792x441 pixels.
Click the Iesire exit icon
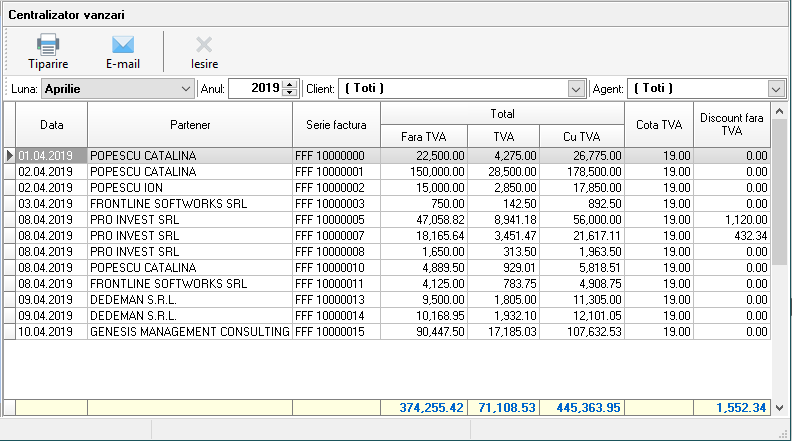pyautogui.click(x=204, y=45)
